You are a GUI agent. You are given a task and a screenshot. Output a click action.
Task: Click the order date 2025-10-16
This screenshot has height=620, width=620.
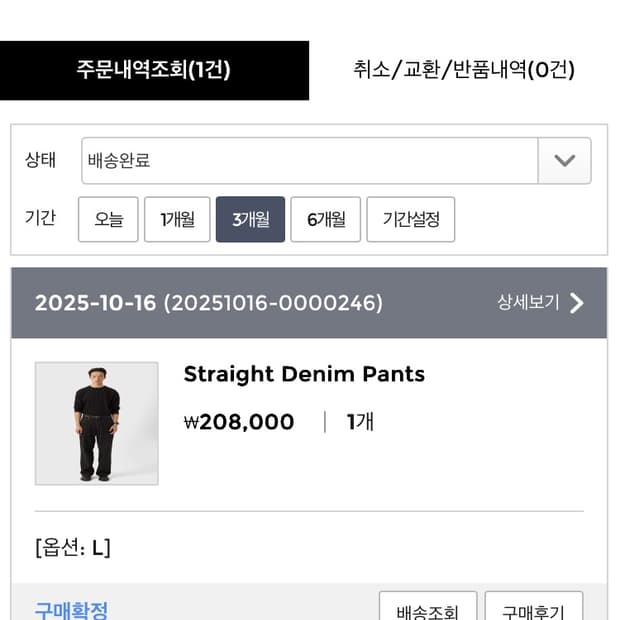(x=95, y=303)
